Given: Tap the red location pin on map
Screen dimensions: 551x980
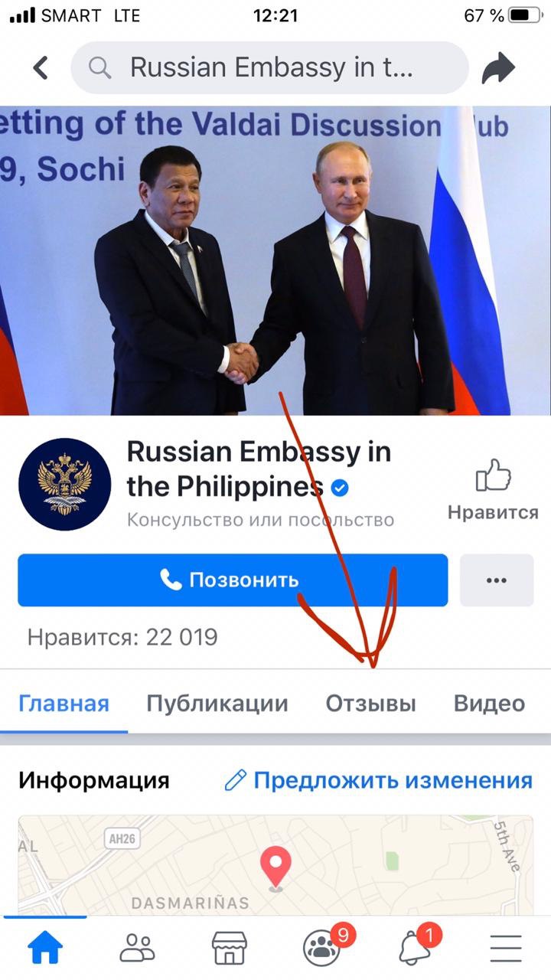Looking at the screenshot, I should [275, 869].
